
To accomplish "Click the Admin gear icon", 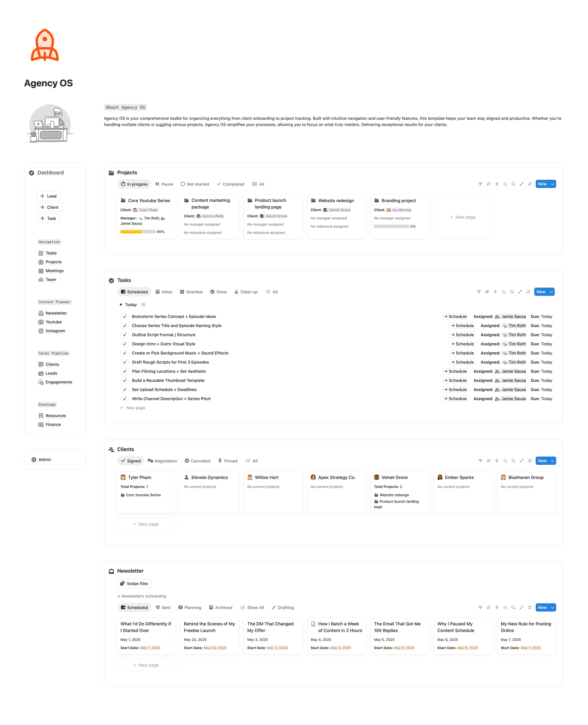I will click(x=34, y=459).
